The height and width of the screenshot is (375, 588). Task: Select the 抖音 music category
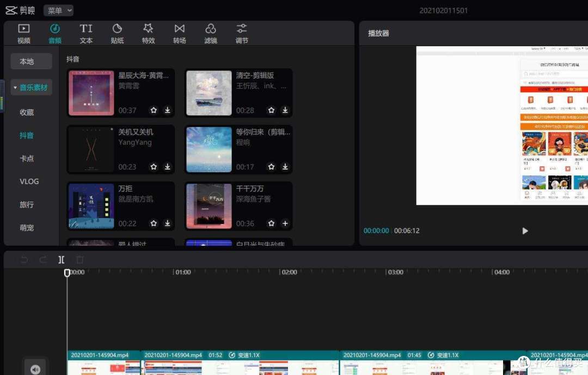pos(27,135)
